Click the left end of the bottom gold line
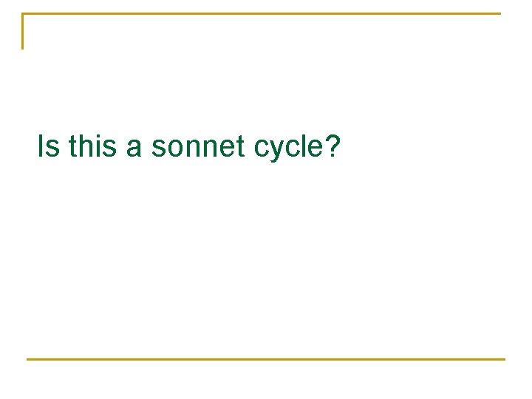 [x=29, y=359]
